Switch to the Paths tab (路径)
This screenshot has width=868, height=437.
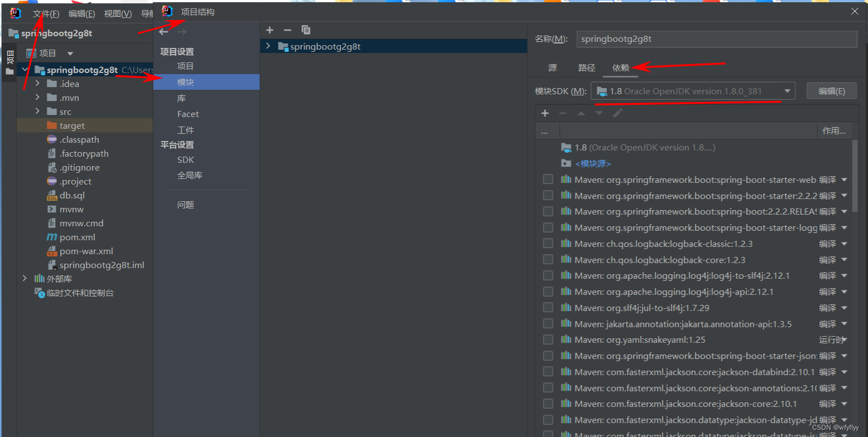tap(587, 68)
